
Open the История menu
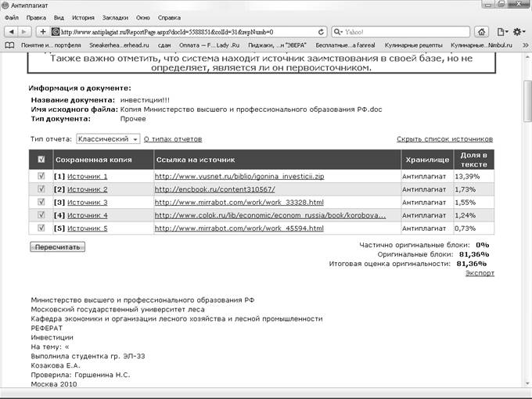83,18
